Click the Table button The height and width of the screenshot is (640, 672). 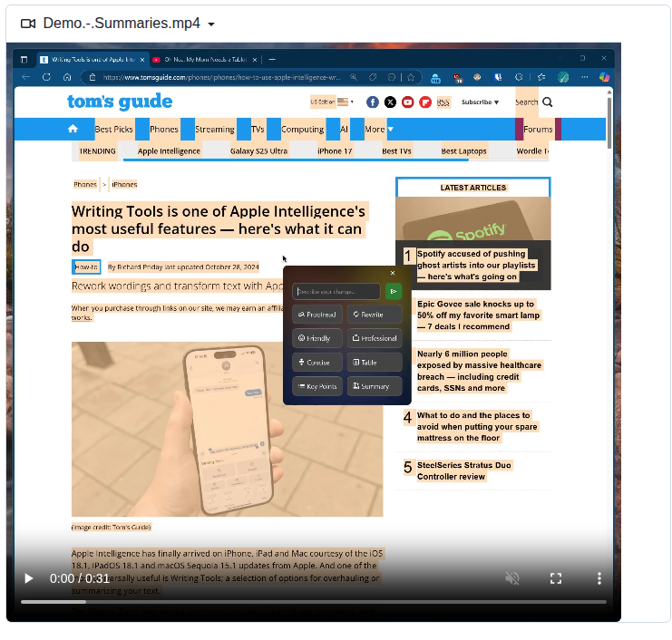(x=375, y=363)
